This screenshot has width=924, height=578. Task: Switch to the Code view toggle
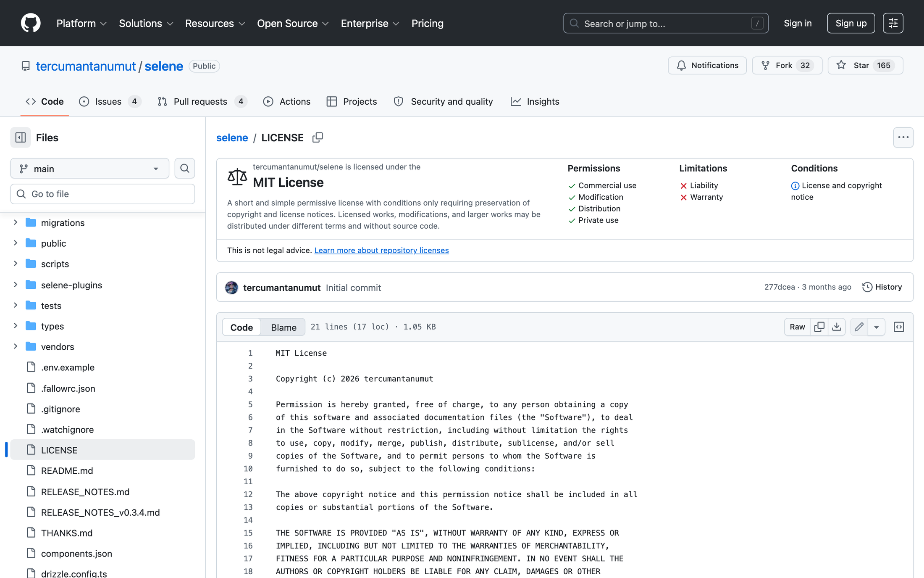(x=241, y=327)
